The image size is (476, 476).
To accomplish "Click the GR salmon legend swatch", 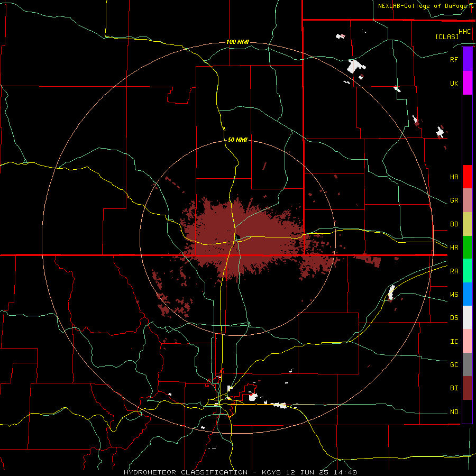I will click(467, 200).
